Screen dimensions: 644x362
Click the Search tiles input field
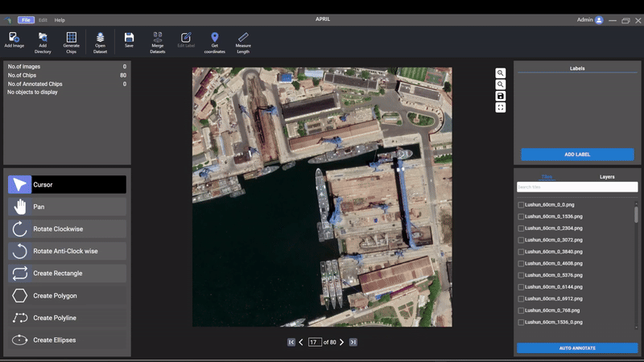[x=576, y=187]
